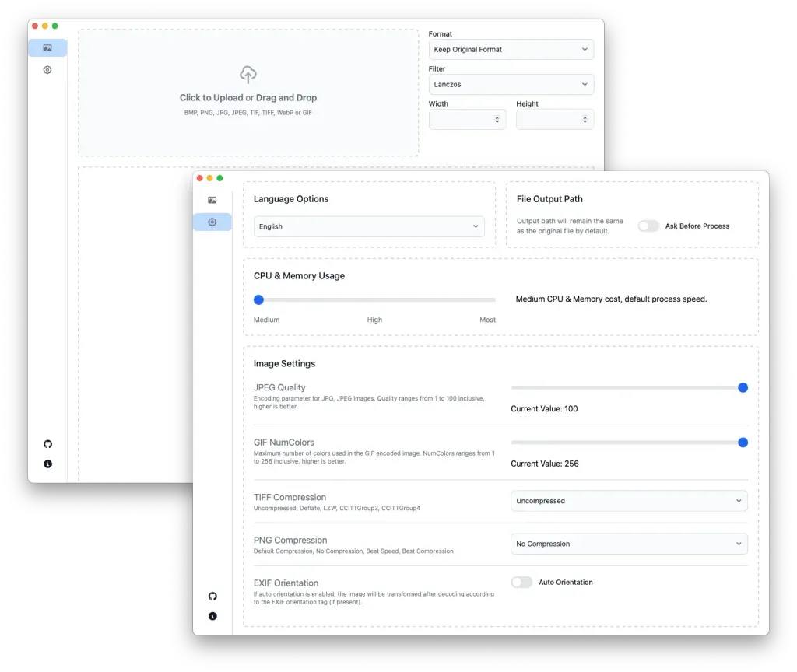The width and height of the screenshot is (797, 672).
Task: Click the GitHub icon in the back window
Action: pyautogui.click(x=47, y=443)
